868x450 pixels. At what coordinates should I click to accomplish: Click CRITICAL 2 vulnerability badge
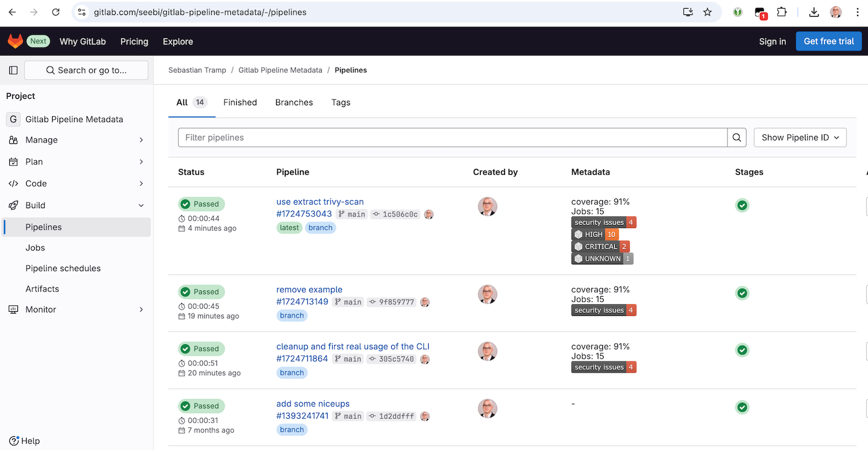click(600, 246)
